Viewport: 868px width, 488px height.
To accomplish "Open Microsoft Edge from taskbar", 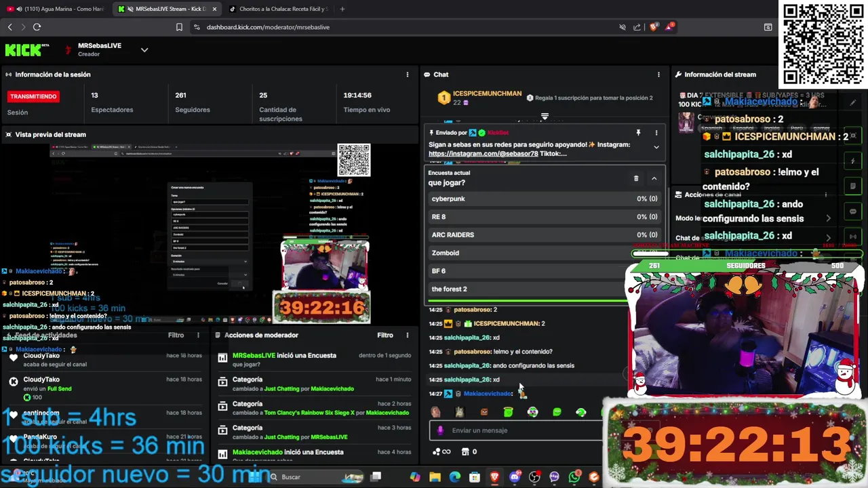I will 455,477.
